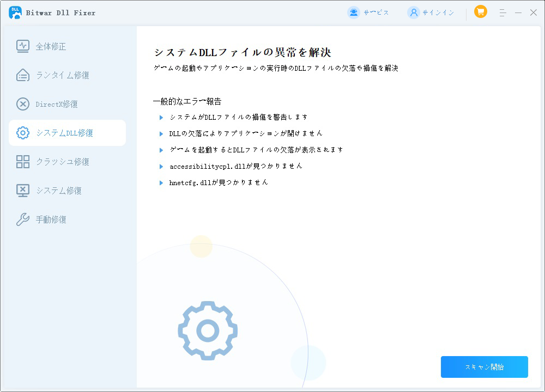Click arrow beside DLLの欠落によりアプリケーションが開けません
The image size is (545, 392).
(x=161, y=134)
